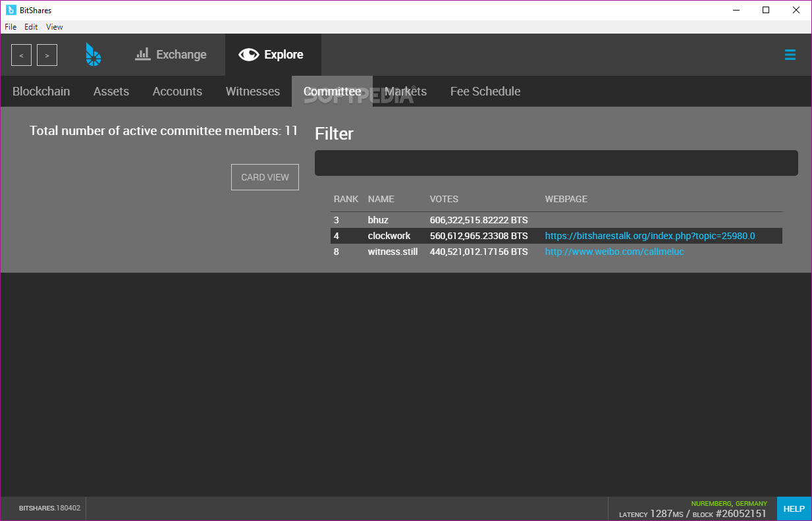This screenshot has width=812, height=521.
Task: Switch to the Markets tab
Action: click(406, 92)
